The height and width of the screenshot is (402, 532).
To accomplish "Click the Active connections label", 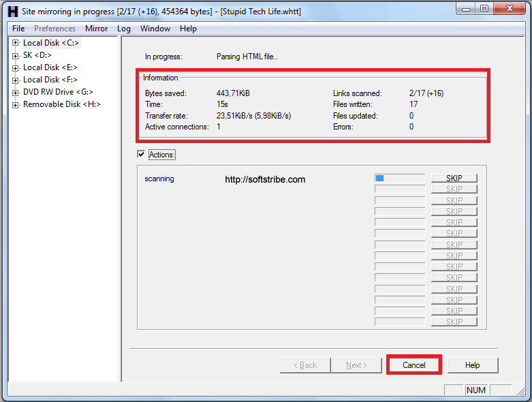I will click(x=177, y=127).
